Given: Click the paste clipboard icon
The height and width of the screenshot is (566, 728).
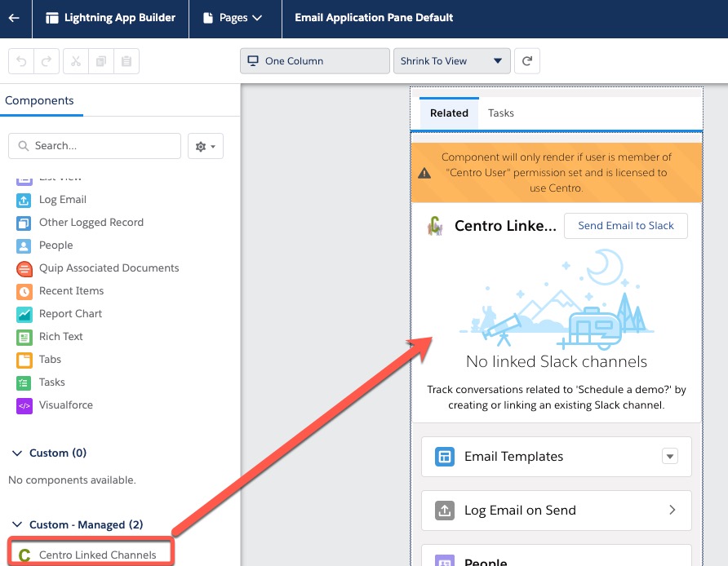Looking at the screenshot, I should [x=127, y=61].
